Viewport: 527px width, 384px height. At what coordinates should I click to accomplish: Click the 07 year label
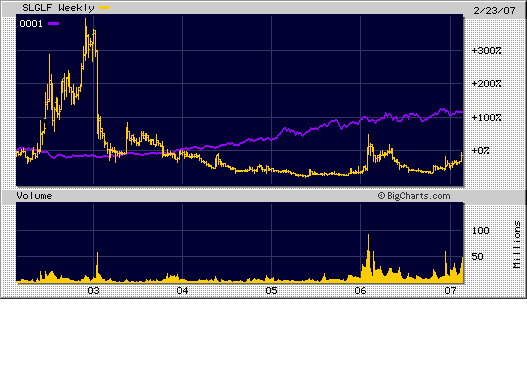point(450,291)
